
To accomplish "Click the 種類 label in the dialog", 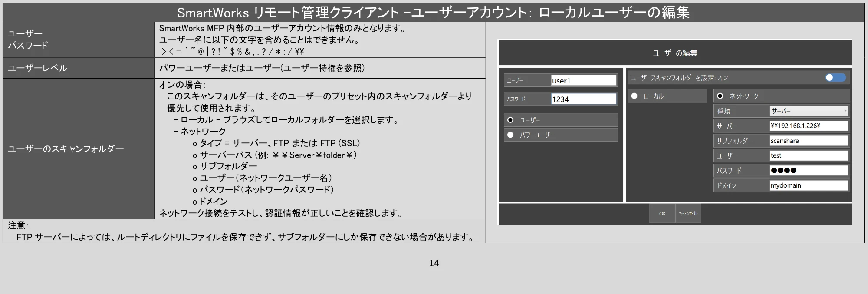I will click(723, 111).
